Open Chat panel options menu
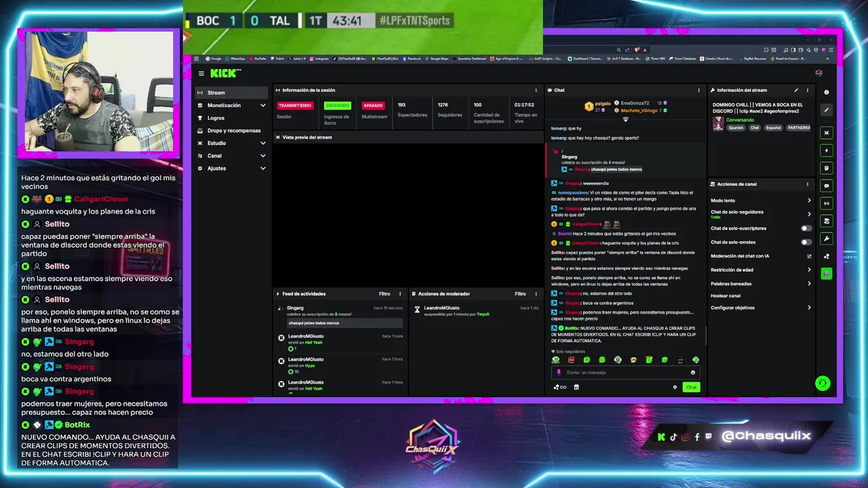This screenshot has width=868, height=488. [698, 90]
